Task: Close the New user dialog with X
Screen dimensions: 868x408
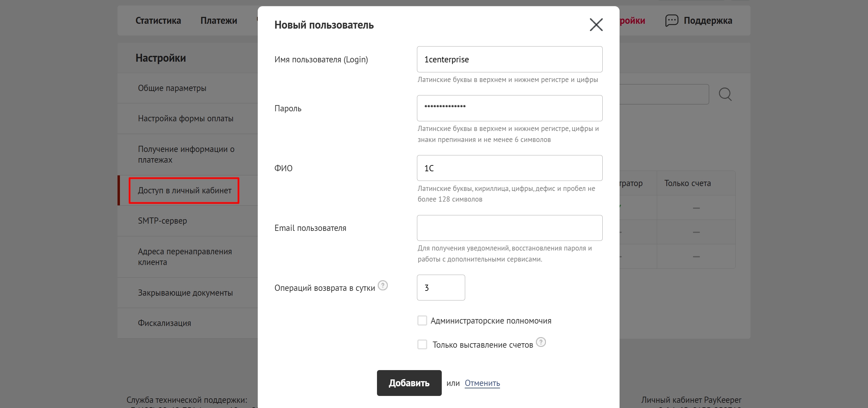Action: [596, 25]
